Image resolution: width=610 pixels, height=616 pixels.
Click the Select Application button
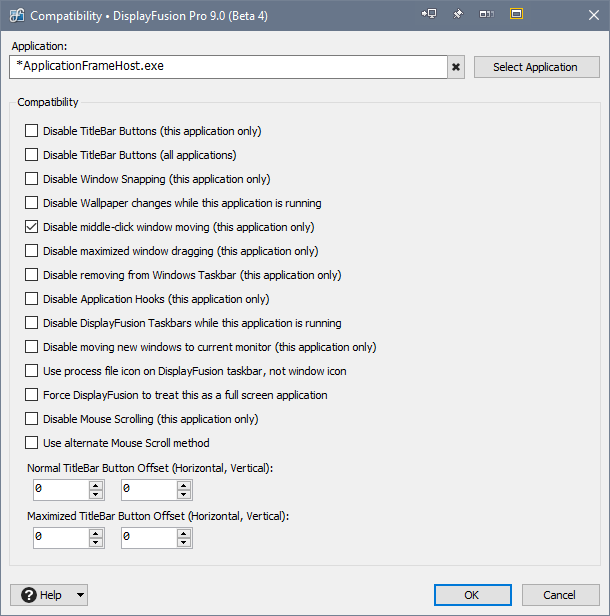point(535,67)
